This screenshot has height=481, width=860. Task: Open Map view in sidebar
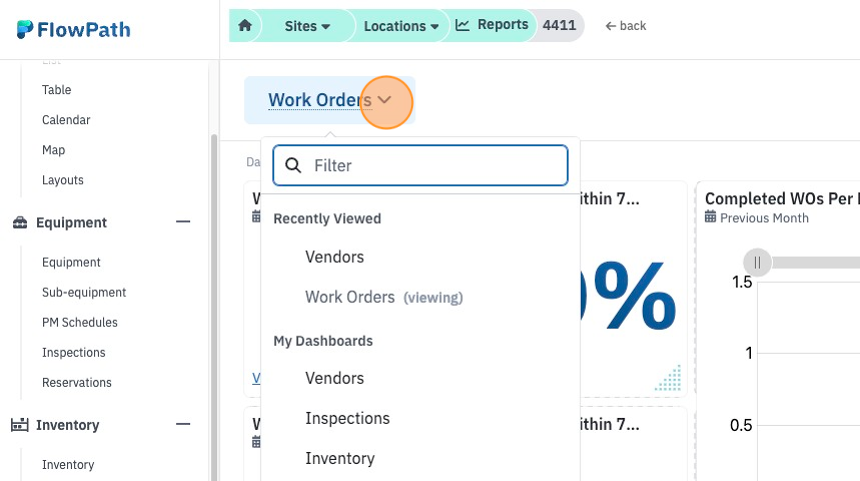(x=53, y=150)
